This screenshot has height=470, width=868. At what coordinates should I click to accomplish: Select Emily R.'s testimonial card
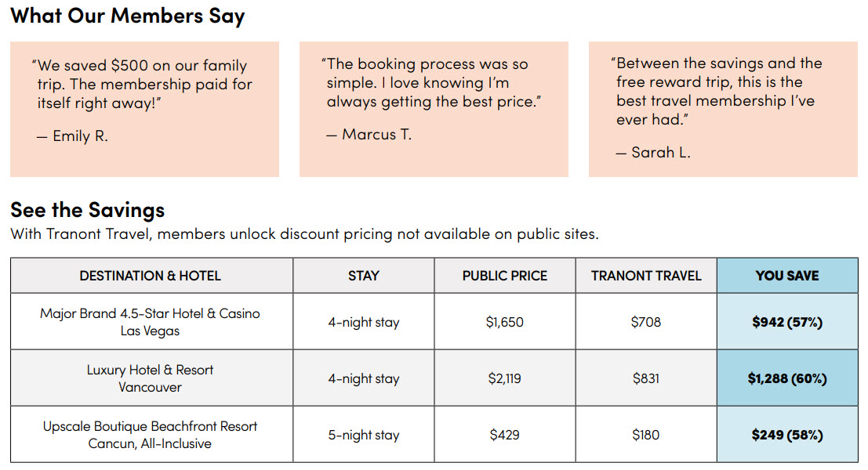click(x=144, y=109)
